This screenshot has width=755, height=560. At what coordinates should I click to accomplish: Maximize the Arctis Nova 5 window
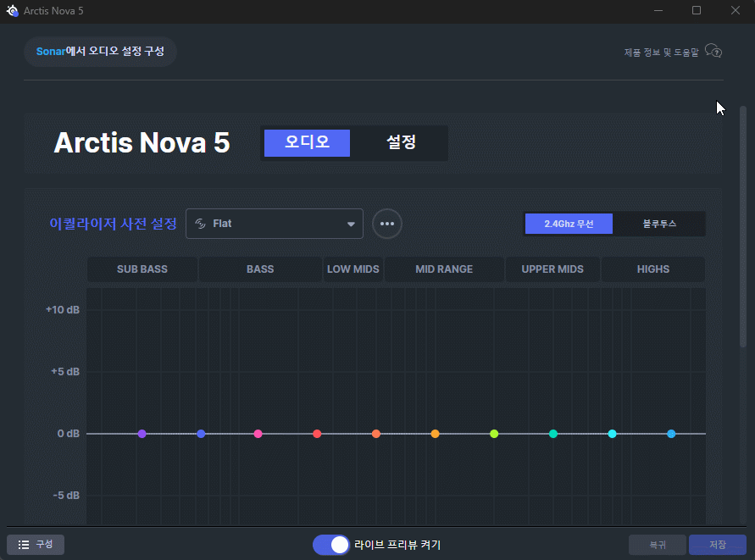click(697, 11)
